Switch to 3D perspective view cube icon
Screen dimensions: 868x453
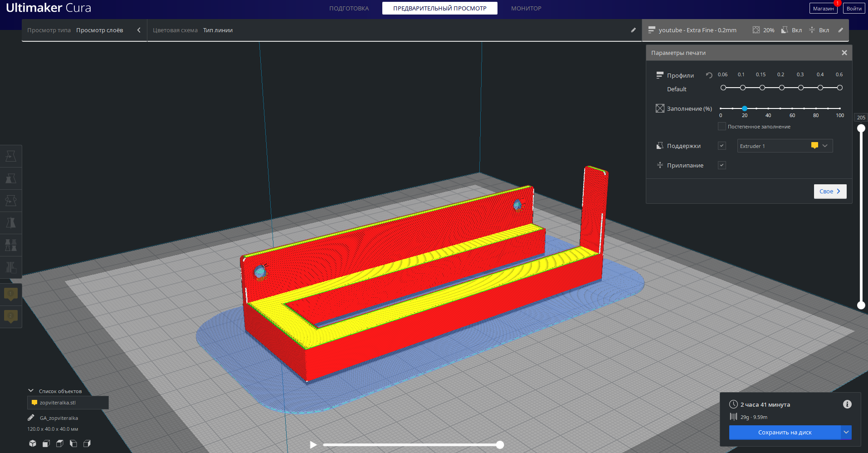[x=33, y=443]
